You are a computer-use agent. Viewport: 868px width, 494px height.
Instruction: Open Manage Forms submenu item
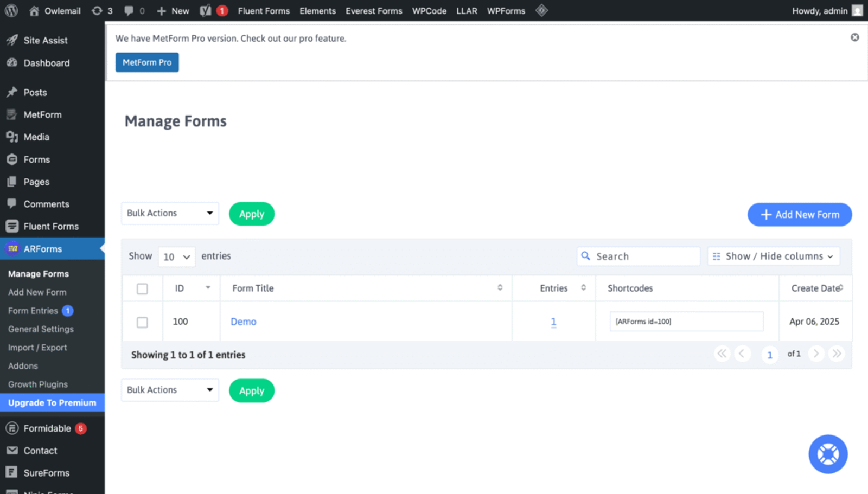point(39,274)
